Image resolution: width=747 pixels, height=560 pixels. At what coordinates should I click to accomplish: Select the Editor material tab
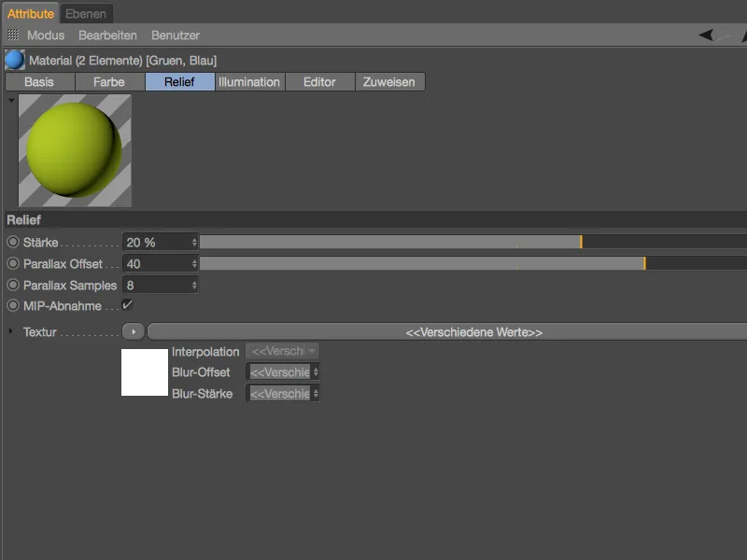[319, 82]
